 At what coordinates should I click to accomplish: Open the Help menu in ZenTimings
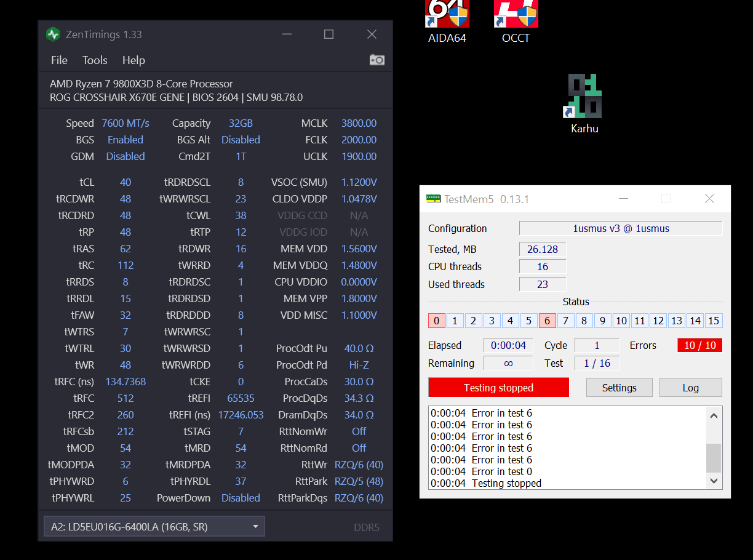pos(133,60)
